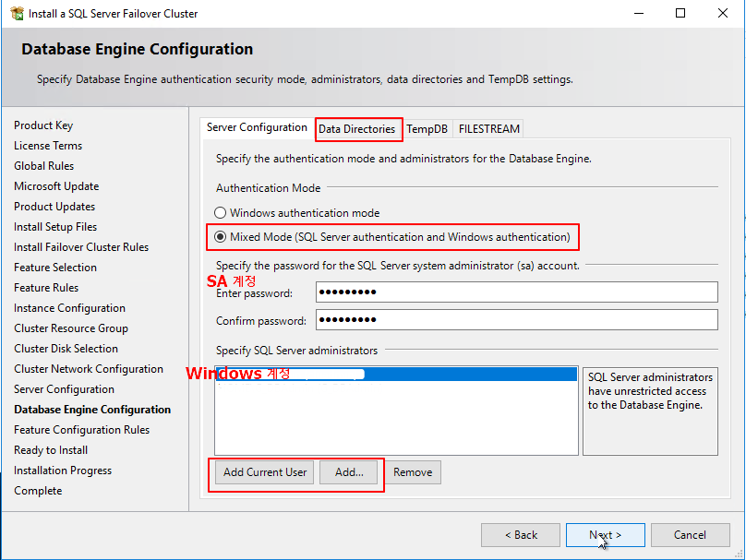Click Complete step in sidebar
746x560 pixels.
pyautogui.click(x=38, y=491)
